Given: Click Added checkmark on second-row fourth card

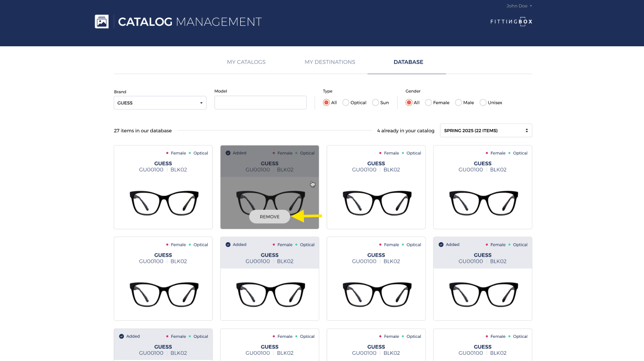Looking at the screenshot, I should (x=441, y=245).
